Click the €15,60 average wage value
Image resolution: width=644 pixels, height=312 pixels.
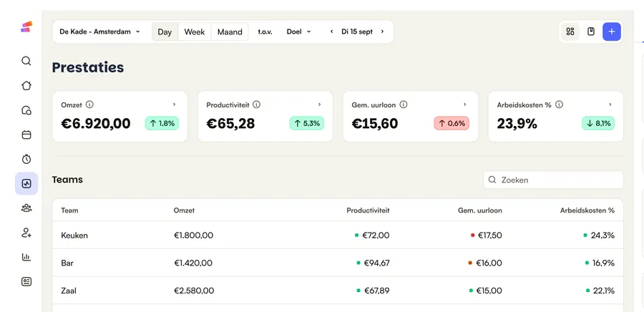click(375, 124)
